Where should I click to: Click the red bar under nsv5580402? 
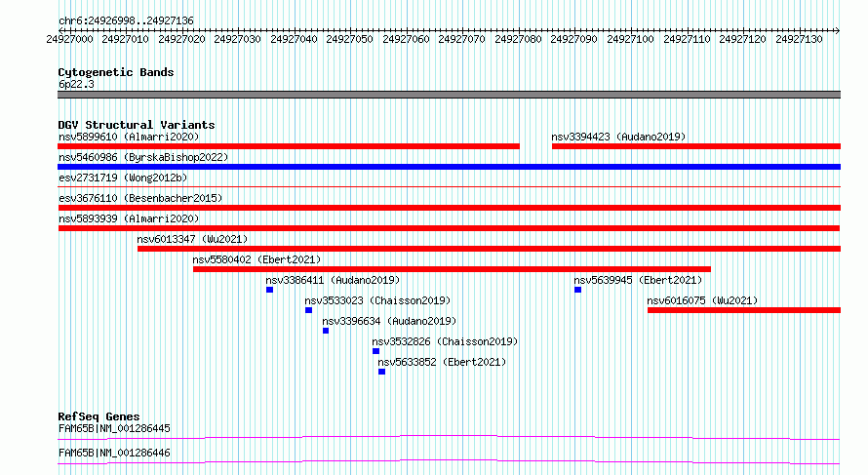pyautogui.click(x=452, y=269)
